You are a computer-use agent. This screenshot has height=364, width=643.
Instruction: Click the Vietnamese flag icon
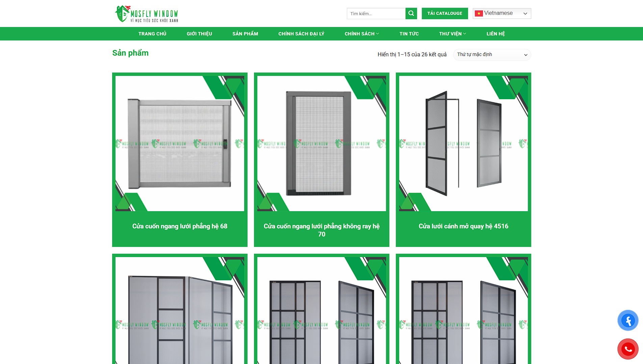[479, 13]
